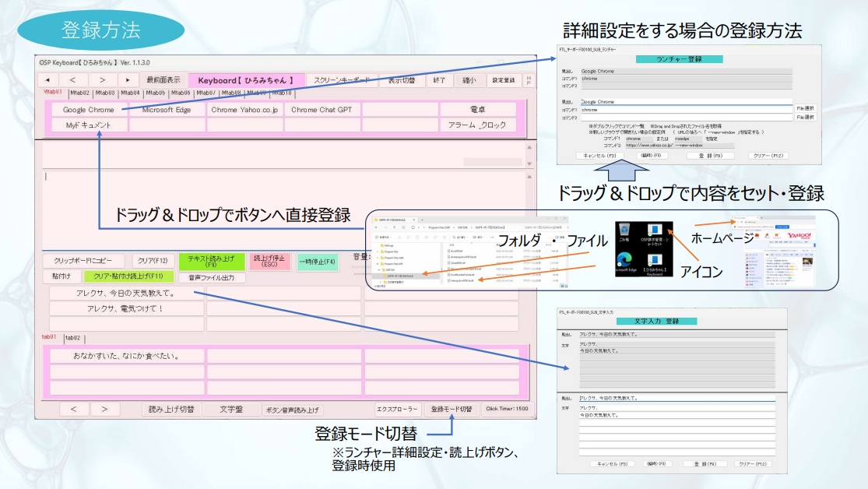
Task: Open エクスプローラー from the bottom bar
Action: pyautogui.click(x=396, y=410)
